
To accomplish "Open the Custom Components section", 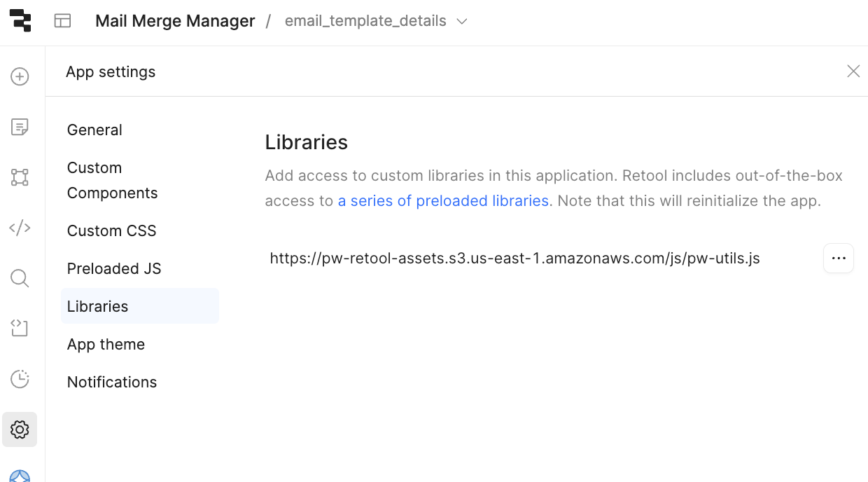I will 112,181.
